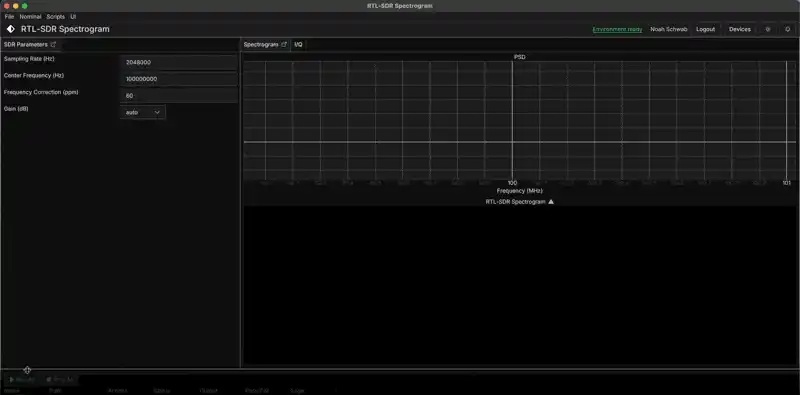Close the window with the red button

[x=7, y=6]
